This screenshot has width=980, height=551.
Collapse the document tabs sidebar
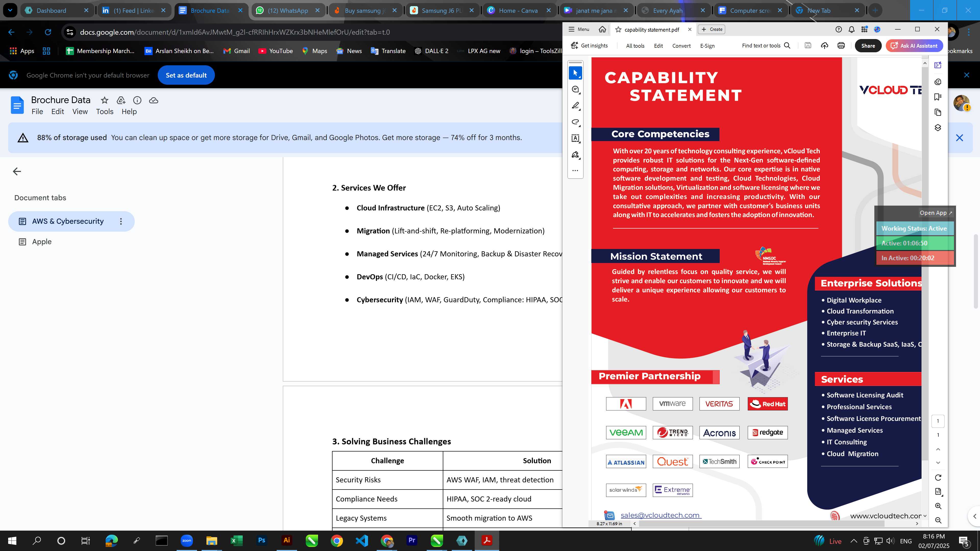17,171
